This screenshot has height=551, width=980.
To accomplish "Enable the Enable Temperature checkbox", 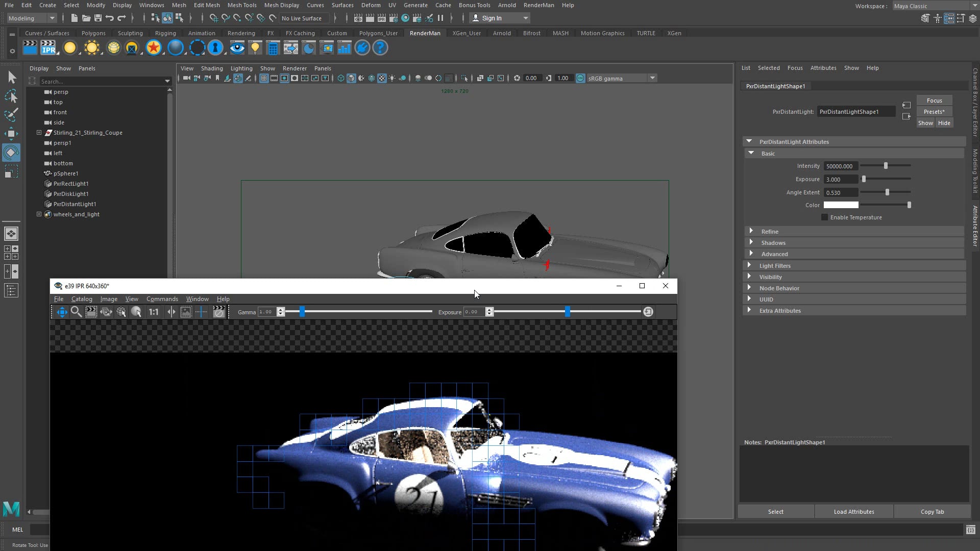I will click(825, 217).
